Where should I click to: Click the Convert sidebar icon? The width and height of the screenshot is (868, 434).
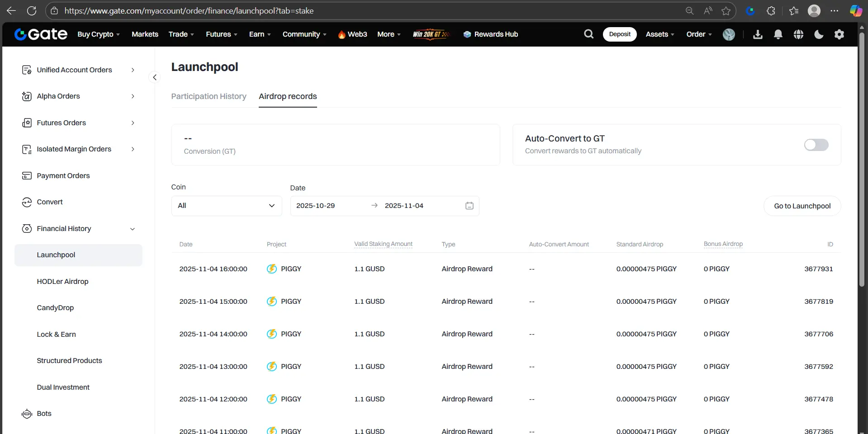point(27,202)
